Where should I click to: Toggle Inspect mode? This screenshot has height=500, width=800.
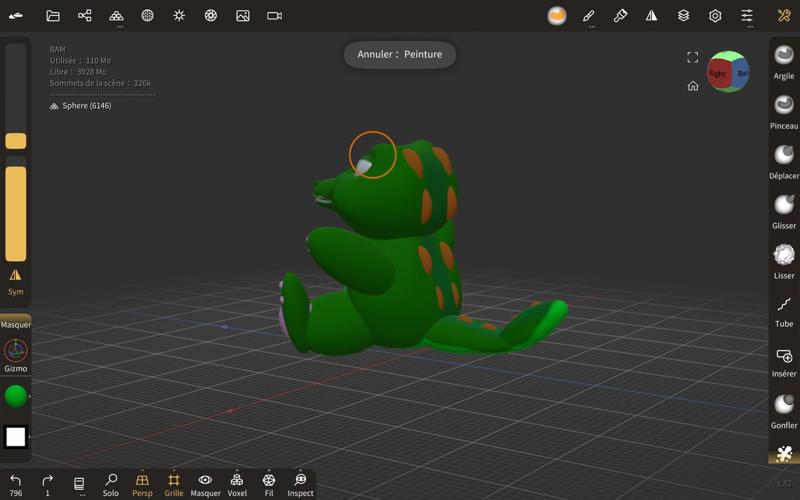300,485
